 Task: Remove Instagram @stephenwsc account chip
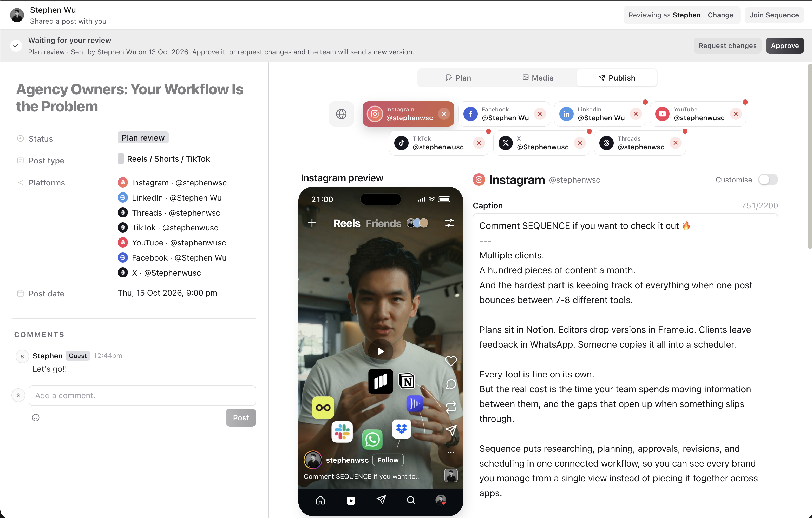[444, 114]
